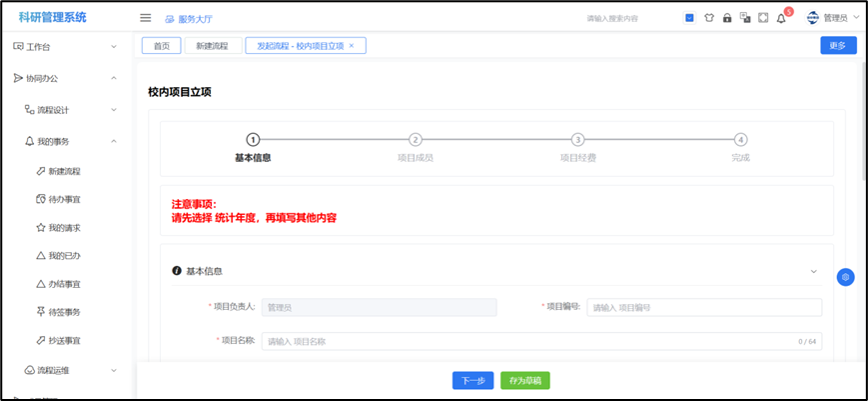Click the 下一步 button
This screenshot has height=401, width=868.
473,381
